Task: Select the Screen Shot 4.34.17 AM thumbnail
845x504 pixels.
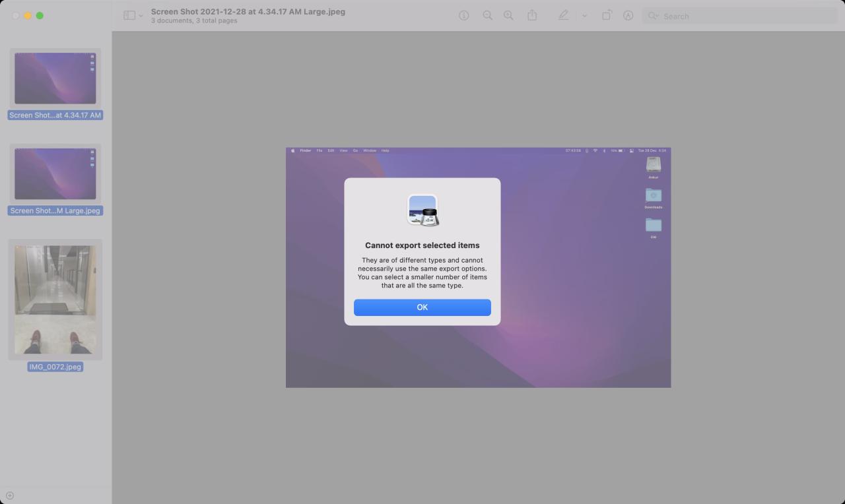Action: 55,77
